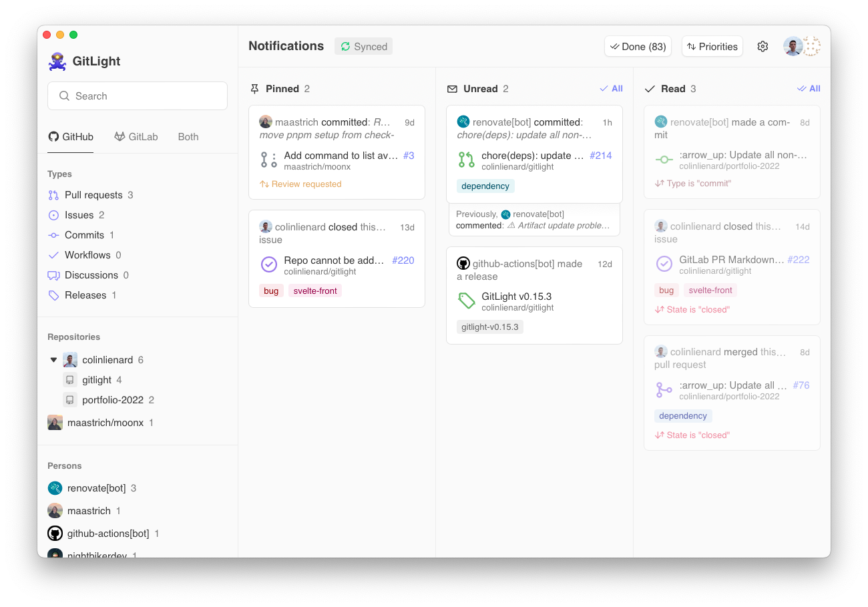The width and height of the screenshot is (868, 607).
Task: Click the Discussions type icon
Action: [53, 275]
